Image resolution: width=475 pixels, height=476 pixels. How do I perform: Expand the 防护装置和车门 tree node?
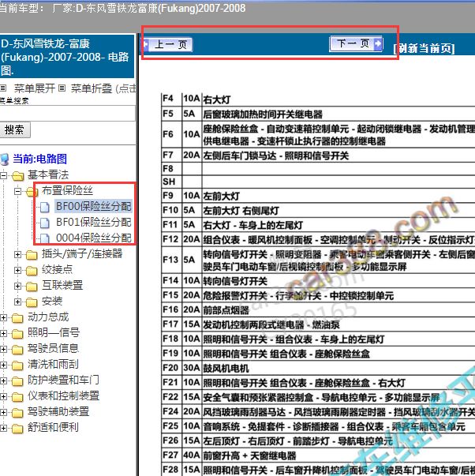click(x=3, y=380)
